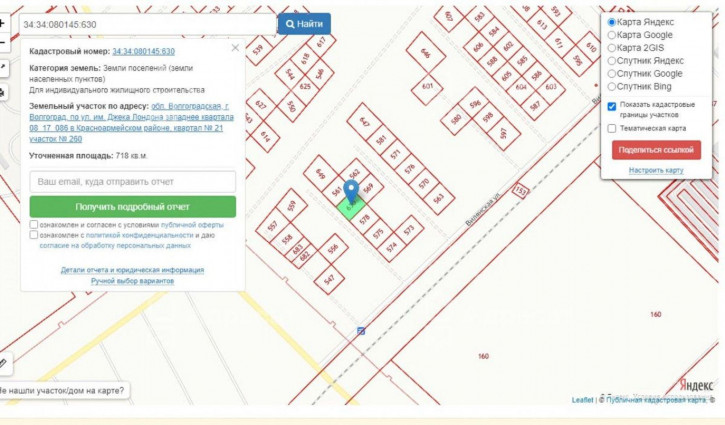The width and height of the screenshot is (725, 425).
Task: Click the ruler measure tool icon
Action: 3,364
